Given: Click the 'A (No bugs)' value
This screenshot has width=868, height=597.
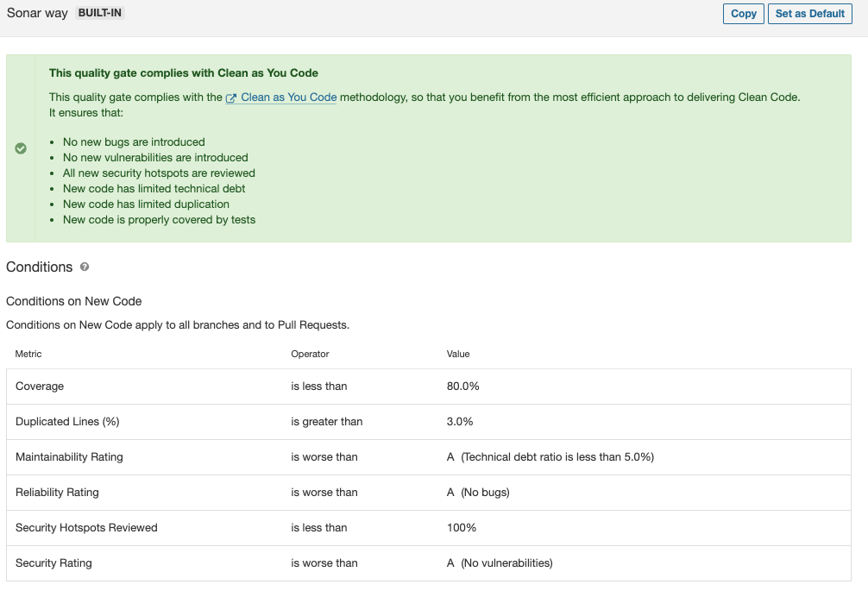Looking at the screenshot, I should point(478,493).
